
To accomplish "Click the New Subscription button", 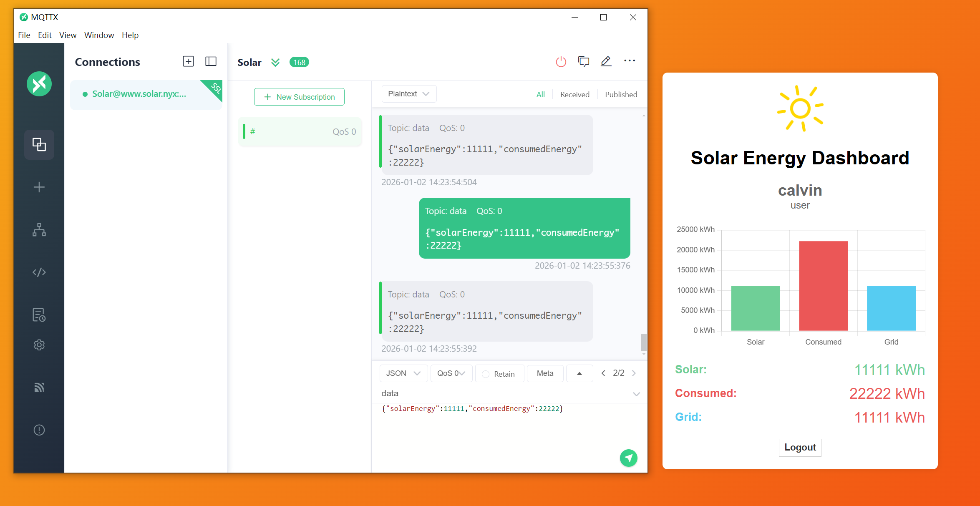I will 299,97.
